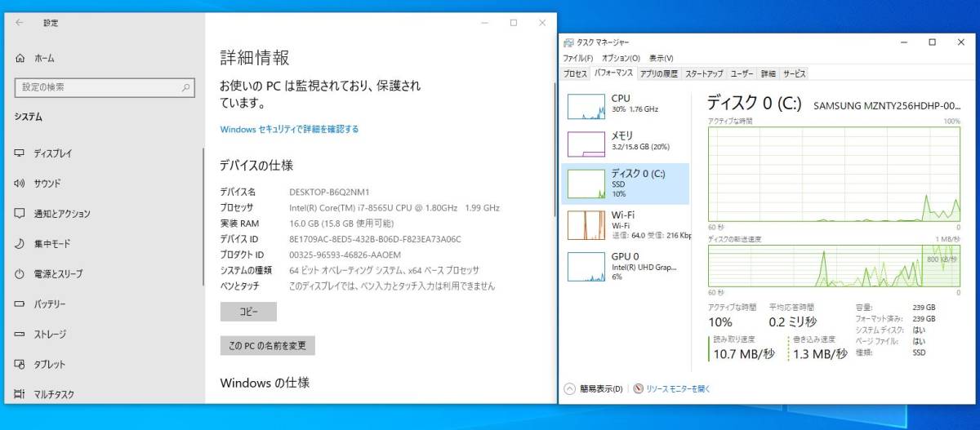Click the ディスプレイ monitor icon
This screenshot has width=980, height=430.
pos(20,153)
